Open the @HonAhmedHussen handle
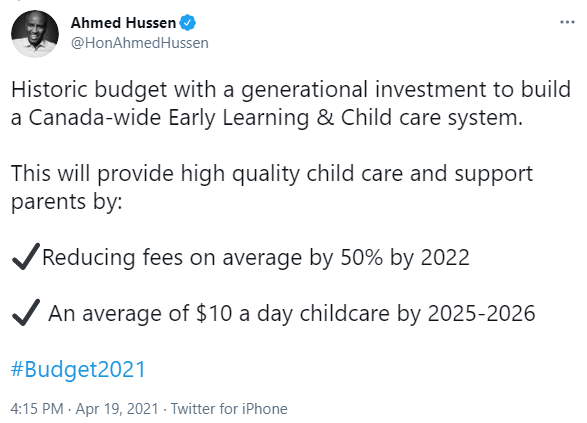Image resolution: width=587 pixels, height=423 pixels. pos(140,43)
